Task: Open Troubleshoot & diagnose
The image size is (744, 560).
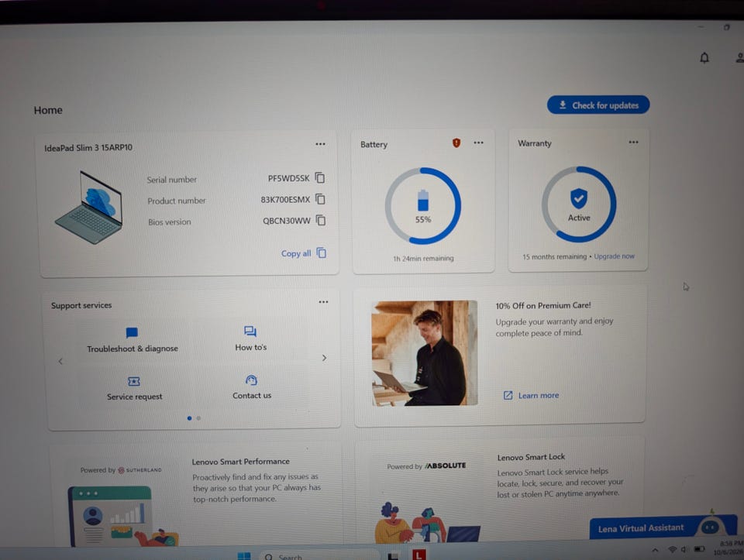Action: coord(133,341)
